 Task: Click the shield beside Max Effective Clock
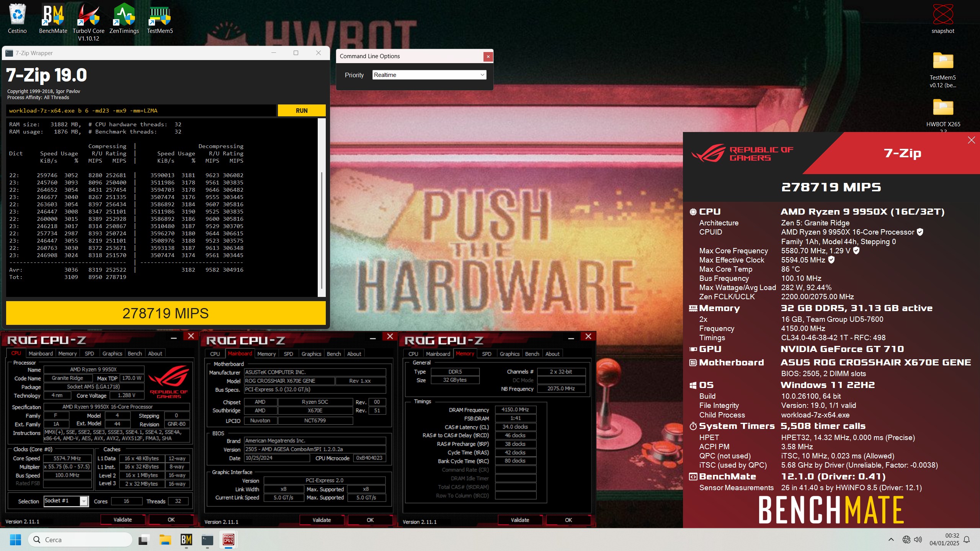click(x=831, y=260)
